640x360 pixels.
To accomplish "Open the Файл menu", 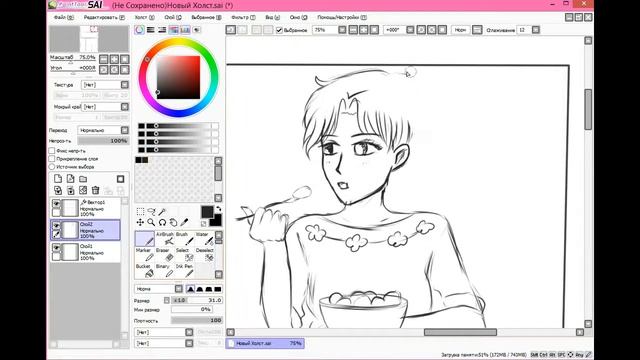I will (64, 18).
